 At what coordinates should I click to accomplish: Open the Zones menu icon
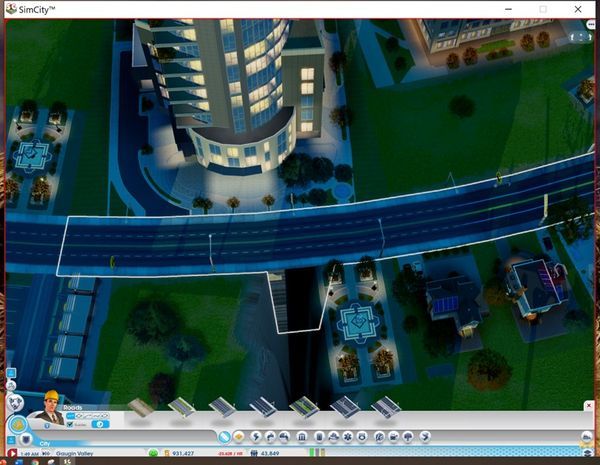[x=239, y=437]
